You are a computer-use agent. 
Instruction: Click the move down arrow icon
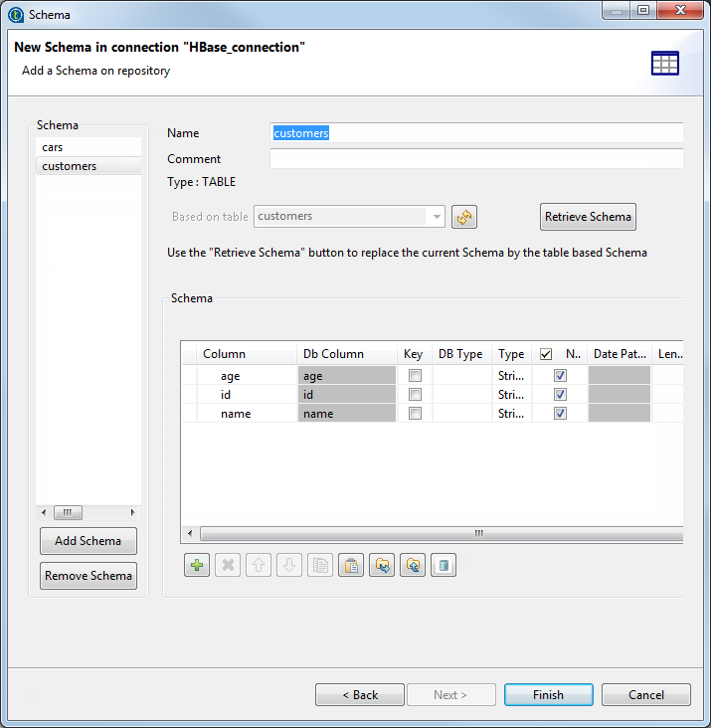289,565
